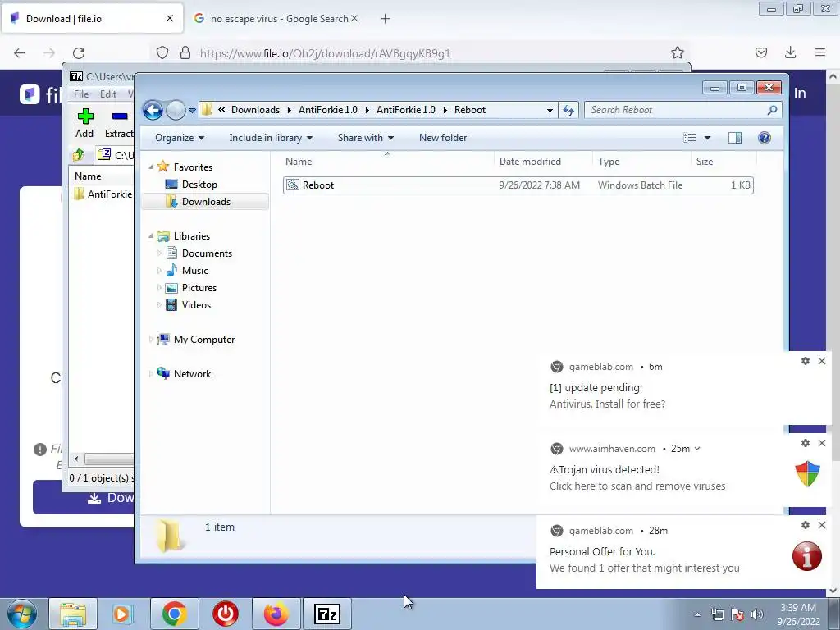Open Chrome from taskbar
Image resolution: width=840 pixels, height=630 pixels.
click(174, 614)
